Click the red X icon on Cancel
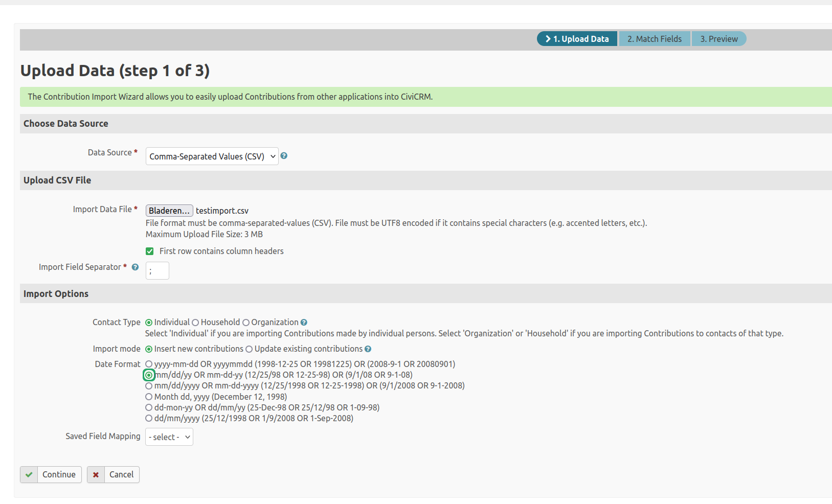Screen dimensions: 832x504 click(96, 475)
